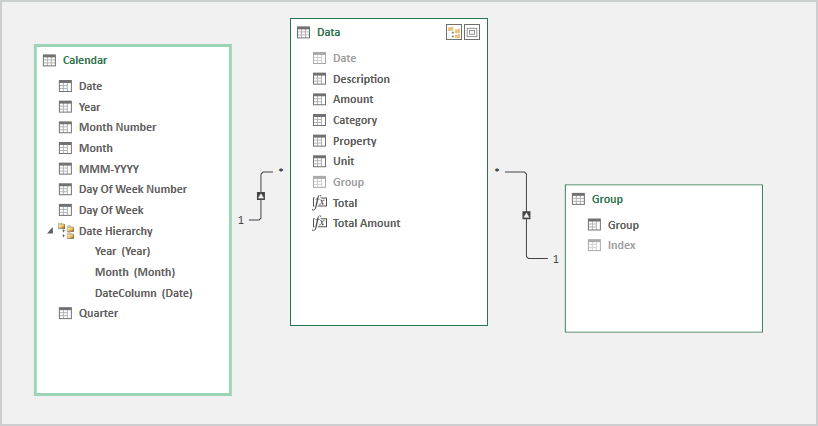Select the Quarter column in Calendar
This screenshot has height=426, width=818.
tap(98, 313)
